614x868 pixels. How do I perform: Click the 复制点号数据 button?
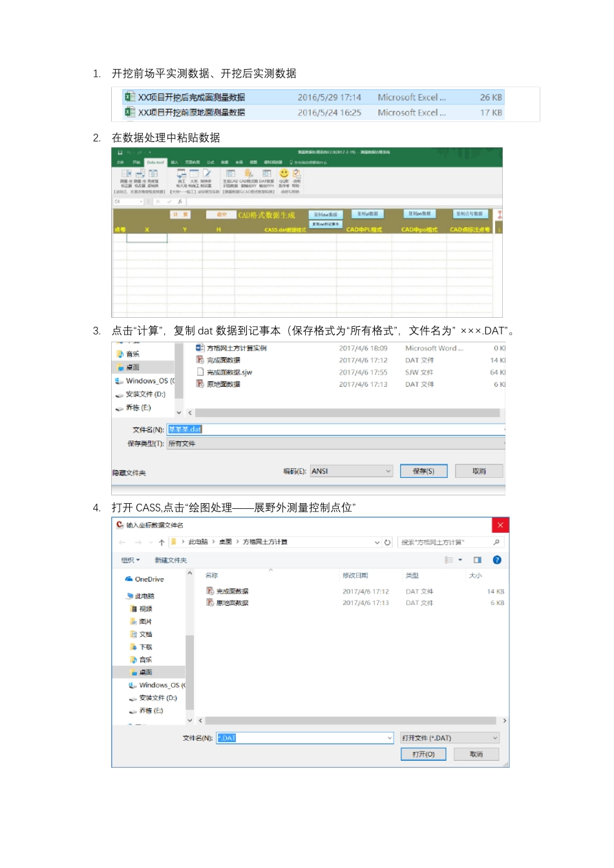pos(470,214)
